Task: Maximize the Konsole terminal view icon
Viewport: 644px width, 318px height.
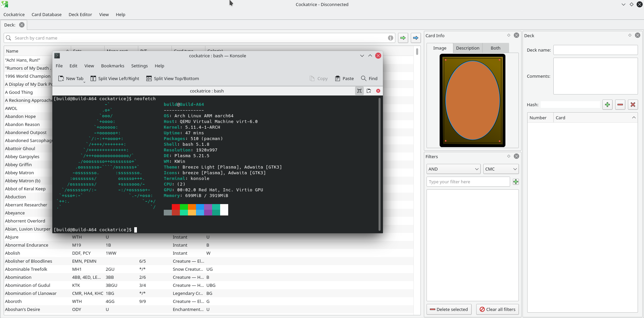Action: pyautogui.click(x=359, y=91)
